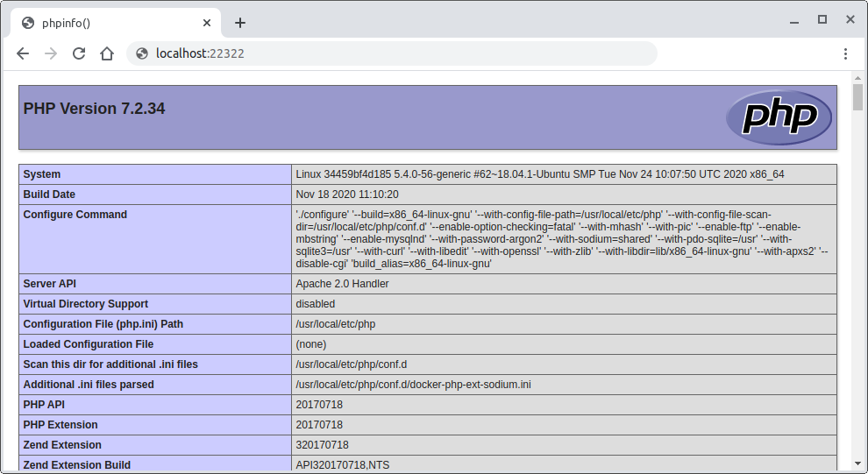Click the scrollbar down arrow
Screen dimensions: 868x474
(x=858, y=464)
